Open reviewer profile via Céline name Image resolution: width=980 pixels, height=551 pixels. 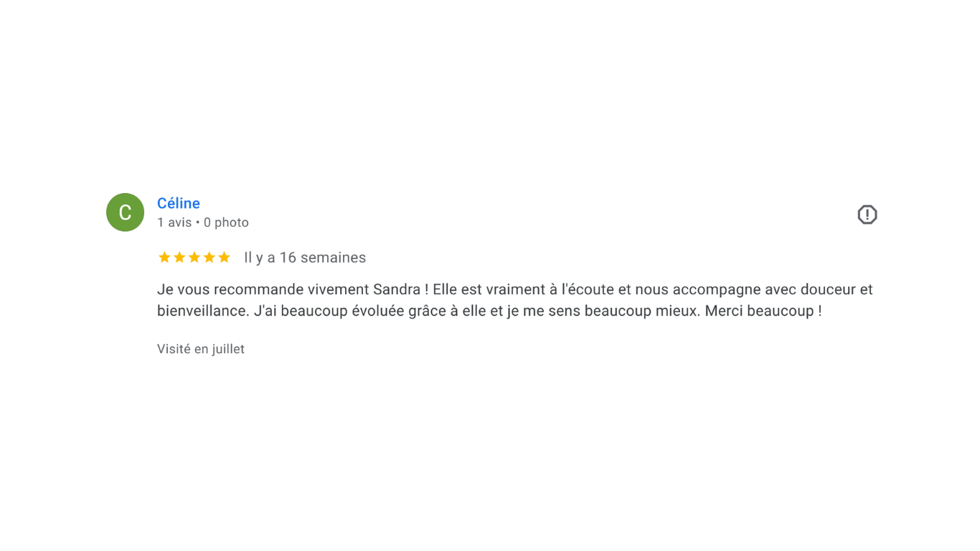(179, 203)
